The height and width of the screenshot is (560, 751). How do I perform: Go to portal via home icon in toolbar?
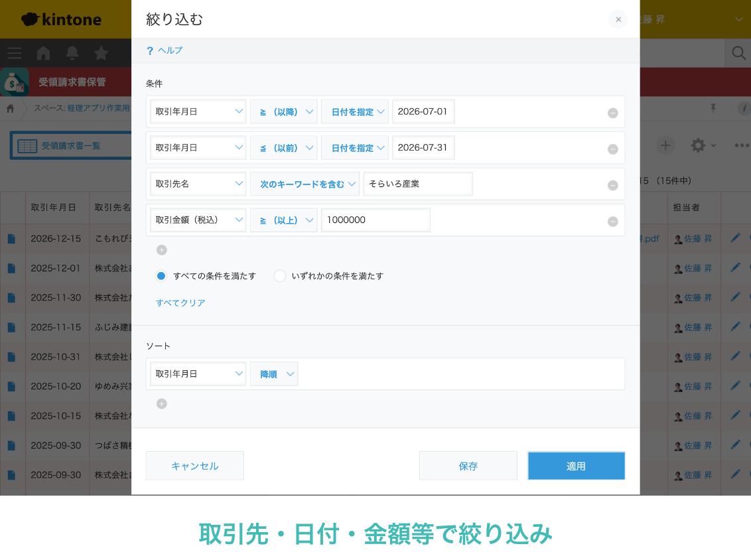tap(44, 52)
